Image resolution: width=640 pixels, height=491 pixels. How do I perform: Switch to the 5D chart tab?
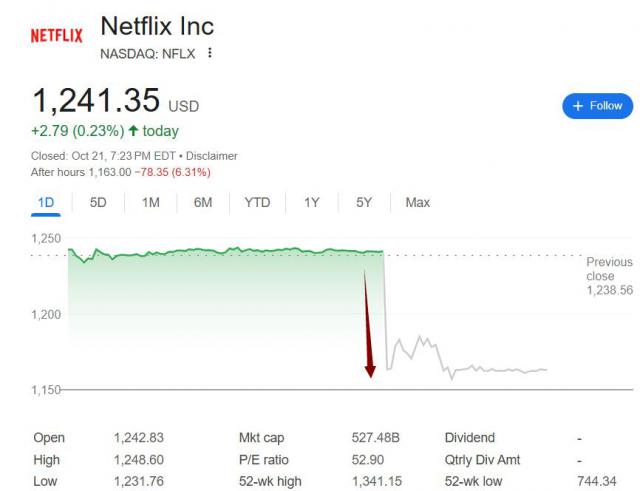(98, 203)
